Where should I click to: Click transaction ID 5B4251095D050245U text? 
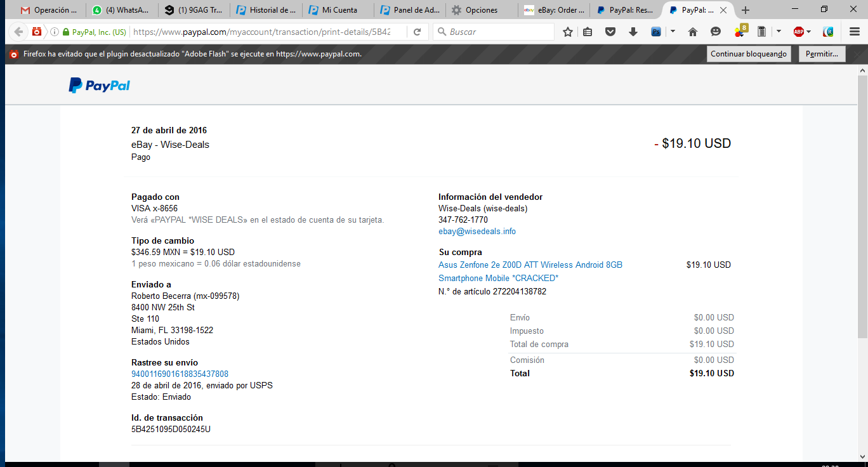(x=171, y=430)
